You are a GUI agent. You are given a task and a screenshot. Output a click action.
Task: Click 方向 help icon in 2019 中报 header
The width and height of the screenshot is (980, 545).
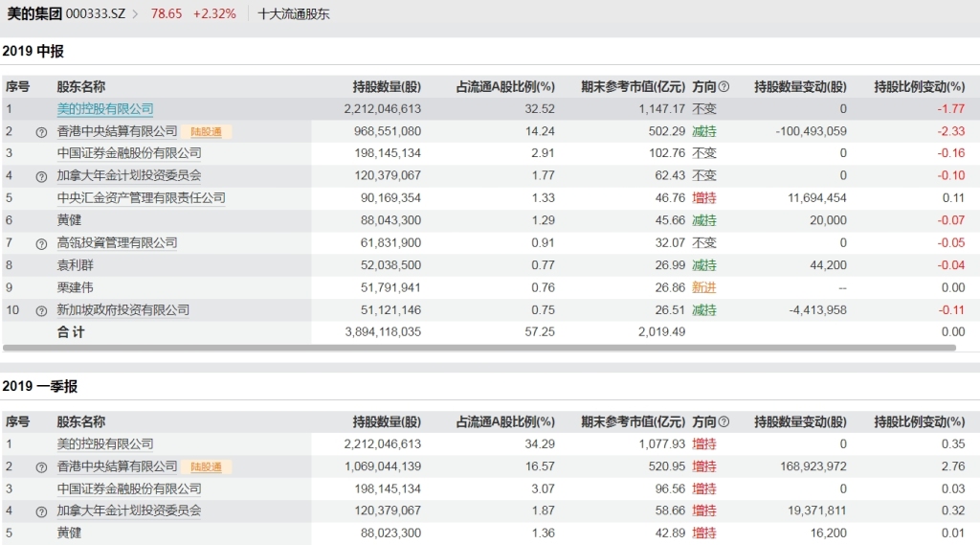pos(724,86)
